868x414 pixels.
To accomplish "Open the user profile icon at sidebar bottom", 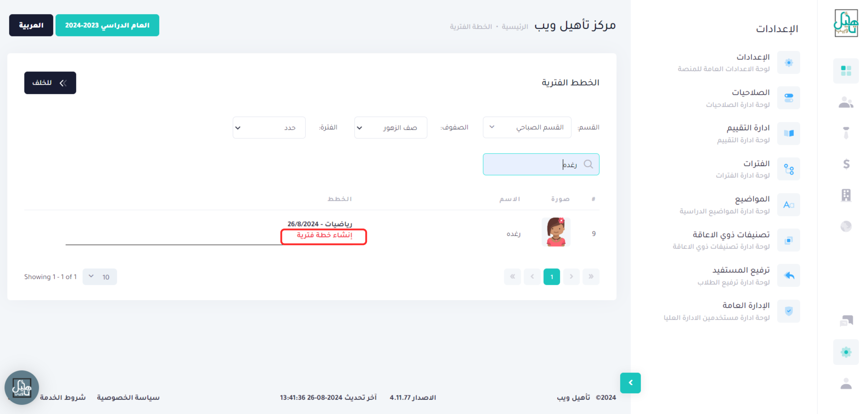I will (x=846, y=384).
